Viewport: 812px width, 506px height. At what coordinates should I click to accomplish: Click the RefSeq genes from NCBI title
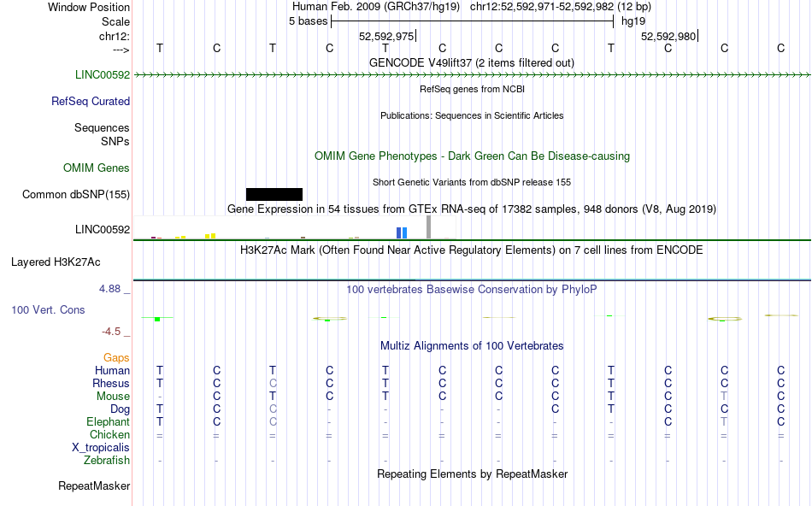coord(472,89)
